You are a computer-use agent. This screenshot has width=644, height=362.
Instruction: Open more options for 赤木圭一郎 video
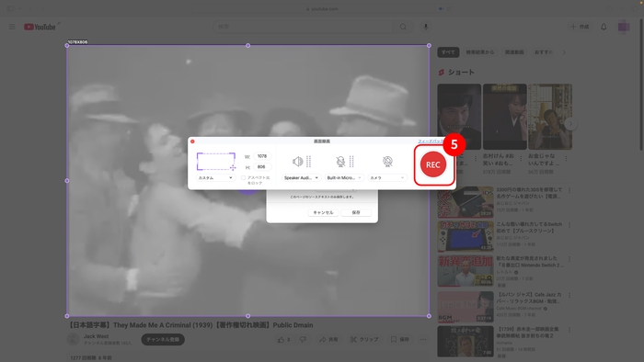tap(569, 330)
